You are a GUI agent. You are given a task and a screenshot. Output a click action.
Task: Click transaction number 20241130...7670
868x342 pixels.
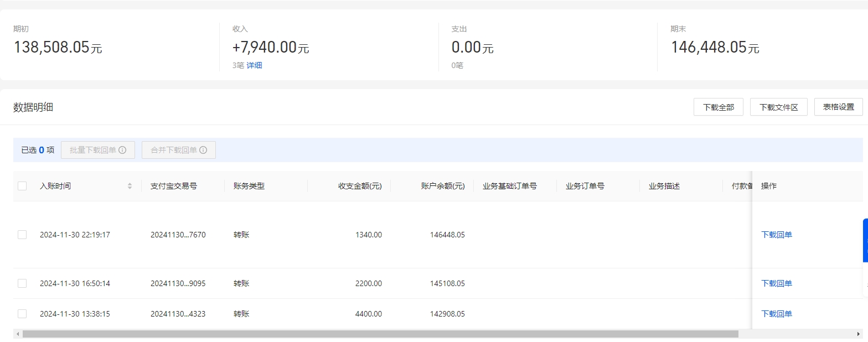[x=178, y=235]
